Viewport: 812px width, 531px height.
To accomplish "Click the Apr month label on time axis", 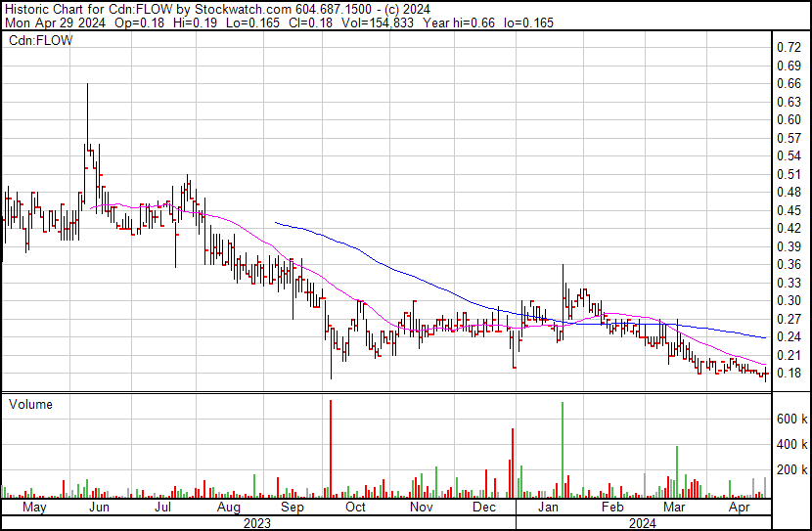I will pos(740,509).
